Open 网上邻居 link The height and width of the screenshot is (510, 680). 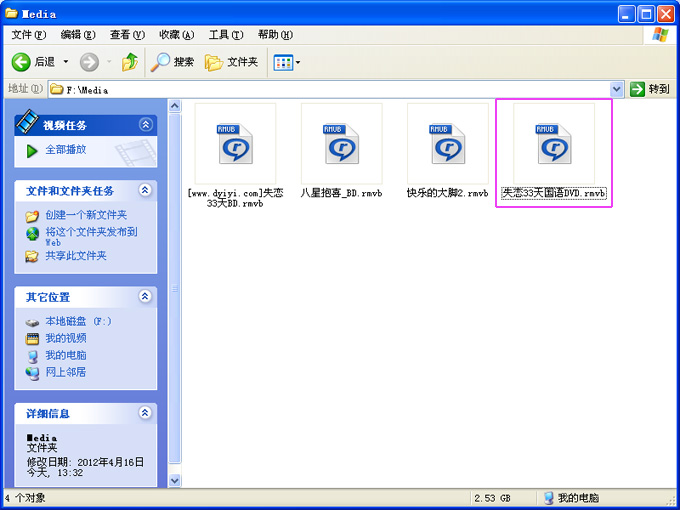66,372
